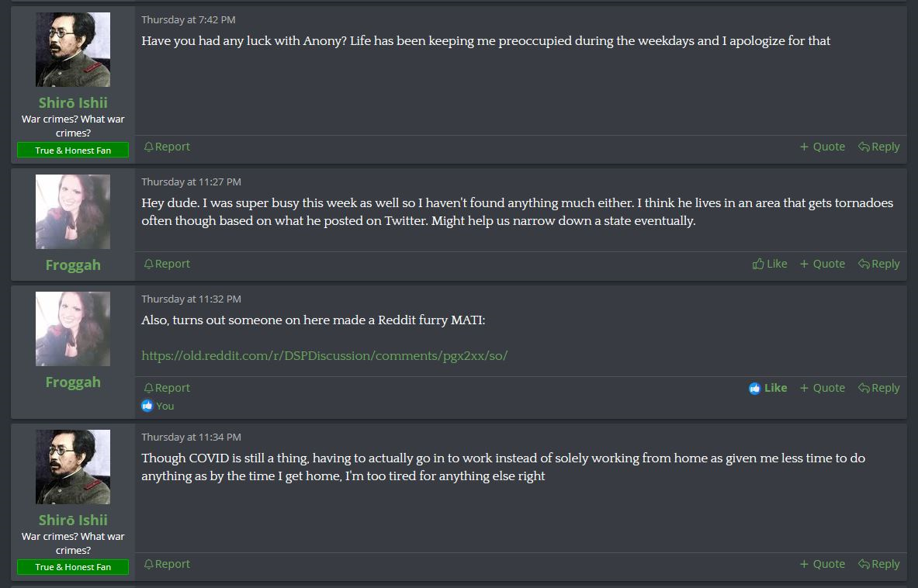This screenshot has height=588, width=918.
Task: Reply to Froggah's 11:32 PM post
Action: 878,388
